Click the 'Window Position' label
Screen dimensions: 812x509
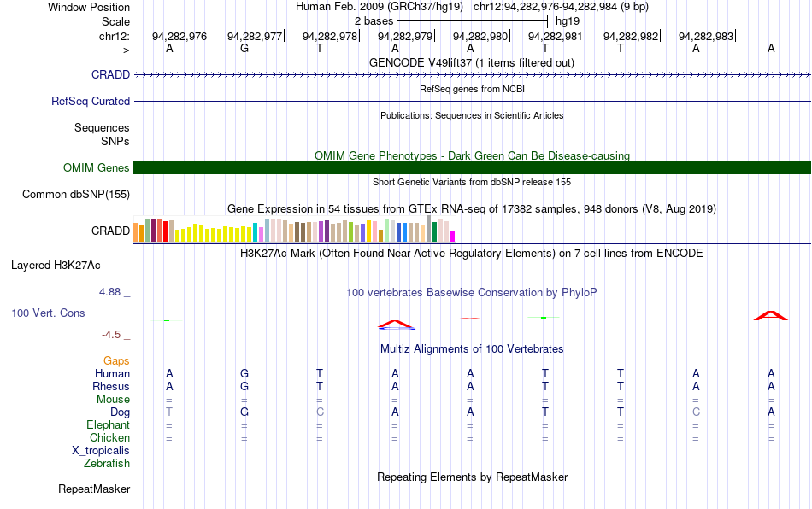click(89, 7)
